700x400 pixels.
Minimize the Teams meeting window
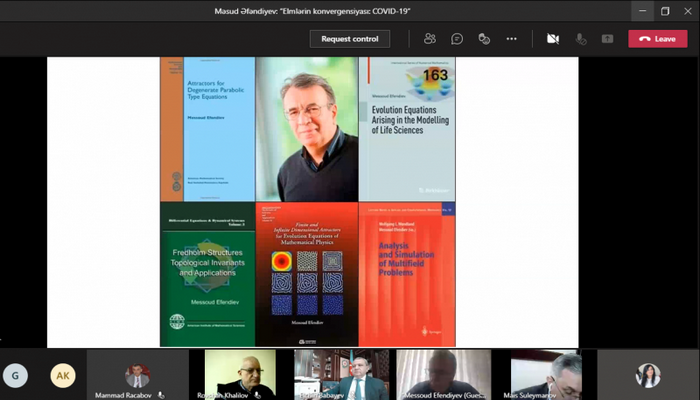[641, 11]
